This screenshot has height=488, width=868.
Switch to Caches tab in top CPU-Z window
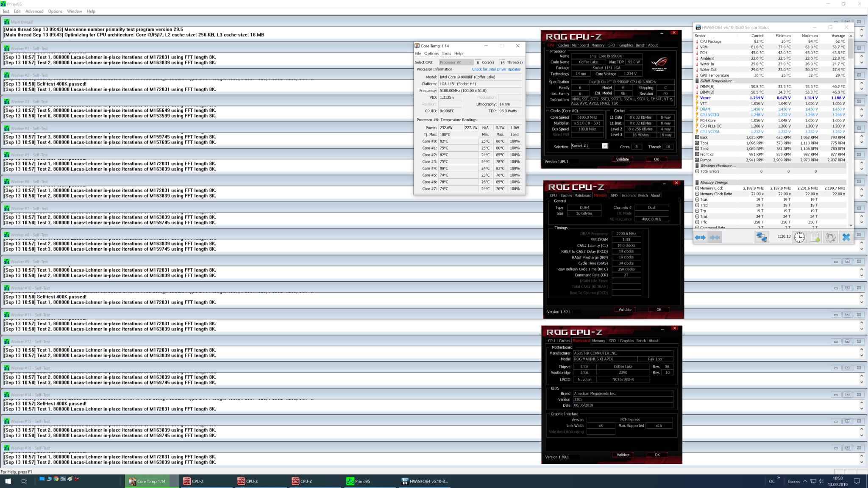click(564, 45)
